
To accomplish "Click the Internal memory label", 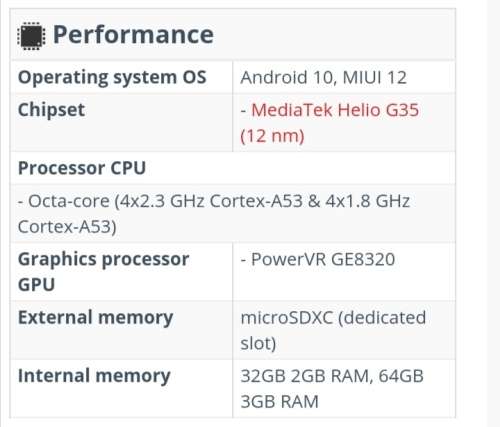I will point(94,376).
